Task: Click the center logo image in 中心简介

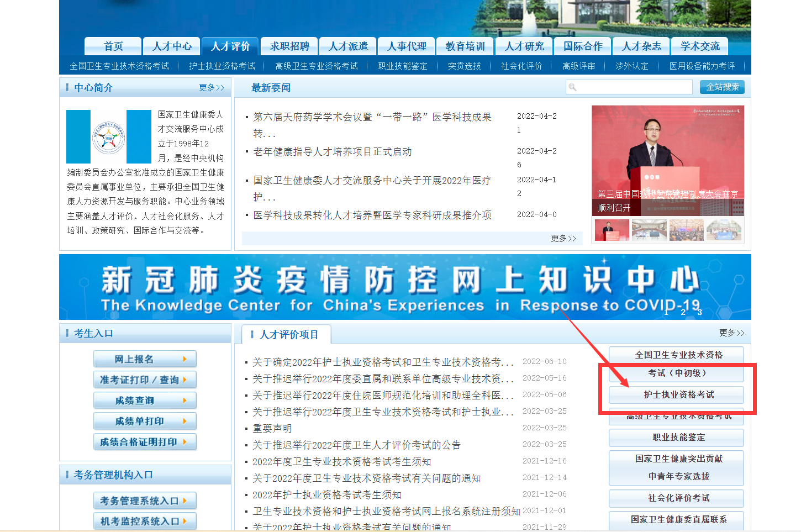Action: (109, 136)
